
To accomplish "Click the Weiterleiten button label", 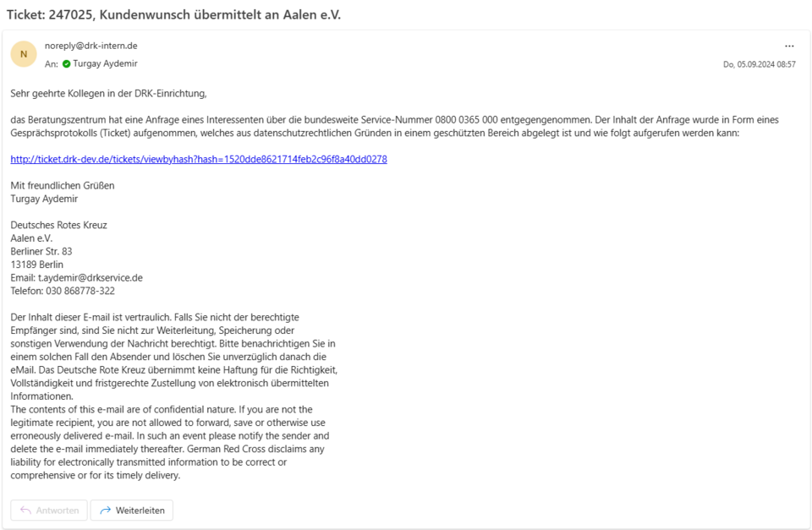I will 140,511.
